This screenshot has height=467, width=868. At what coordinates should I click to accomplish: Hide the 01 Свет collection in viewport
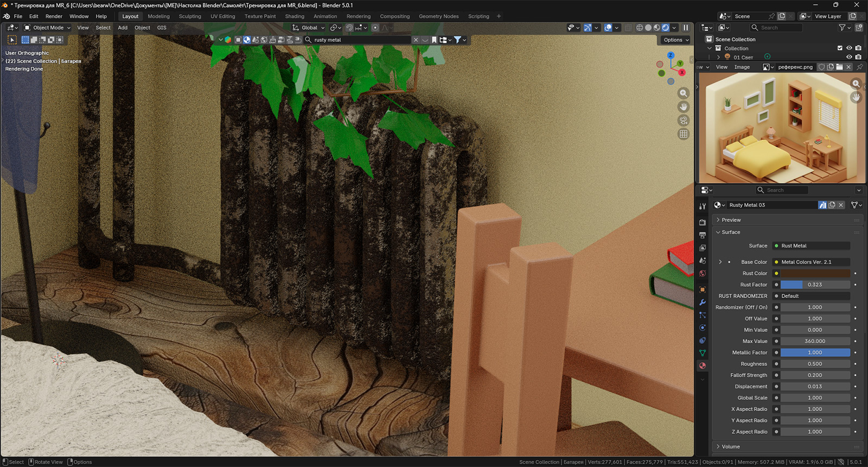click(x=849, y=57)
